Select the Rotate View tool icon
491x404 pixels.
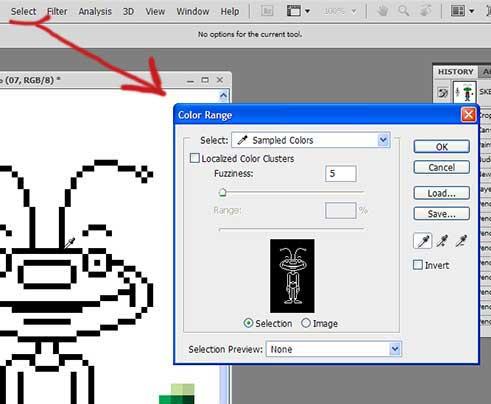[x=425, y=11]
